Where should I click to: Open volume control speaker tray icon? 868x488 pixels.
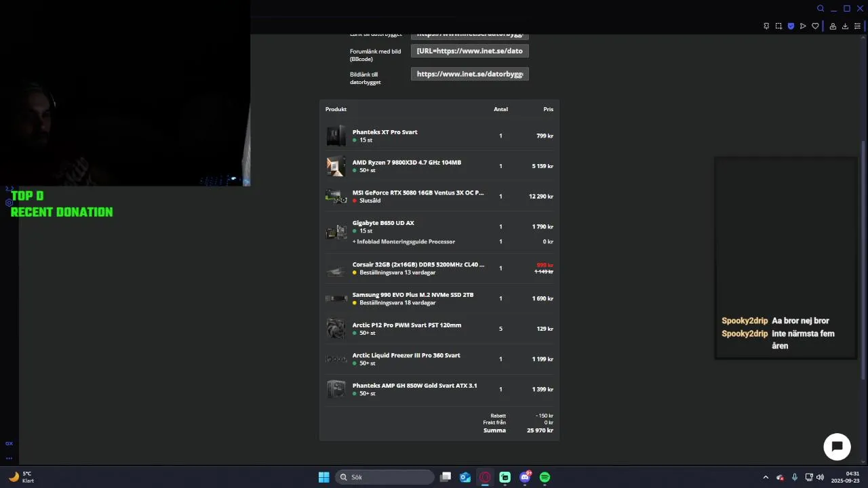pos(820,477)
